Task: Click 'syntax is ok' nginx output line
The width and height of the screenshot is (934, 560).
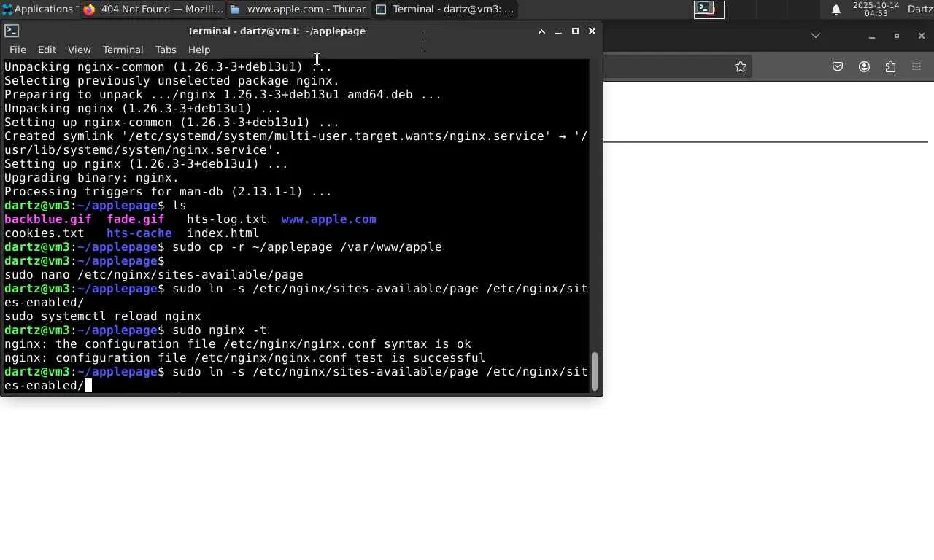Action: [238, 344]
